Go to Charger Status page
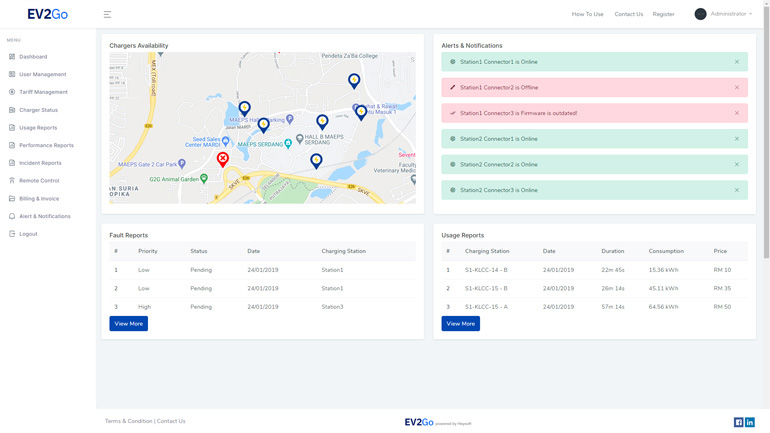 point(38,110)
